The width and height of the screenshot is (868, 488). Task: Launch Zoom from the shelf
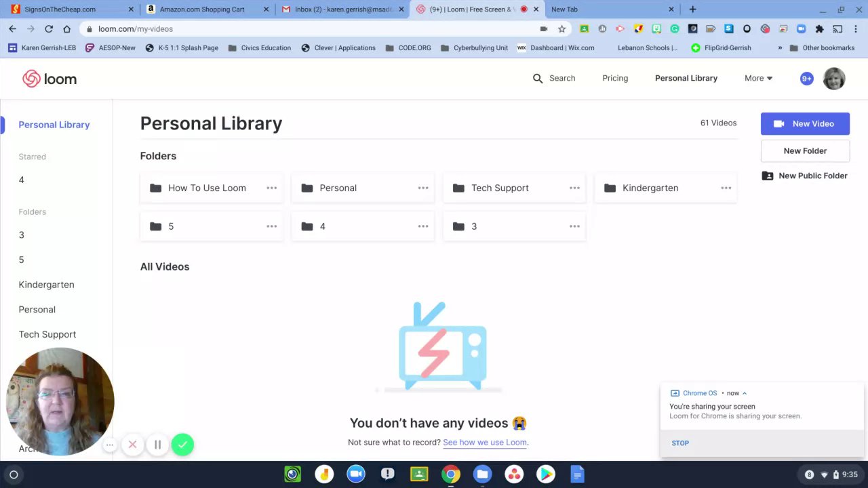pyautogui.click(x=356, y=474)
